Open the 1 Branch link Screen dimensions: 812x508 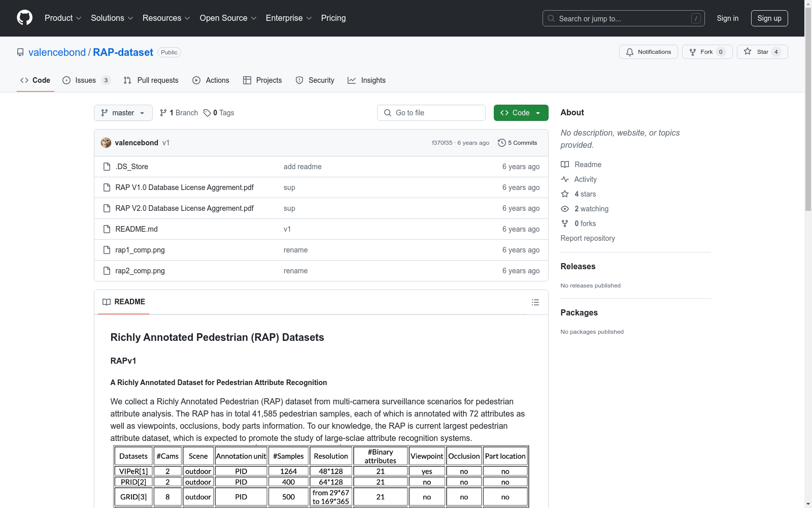click(x=179, y=113)
